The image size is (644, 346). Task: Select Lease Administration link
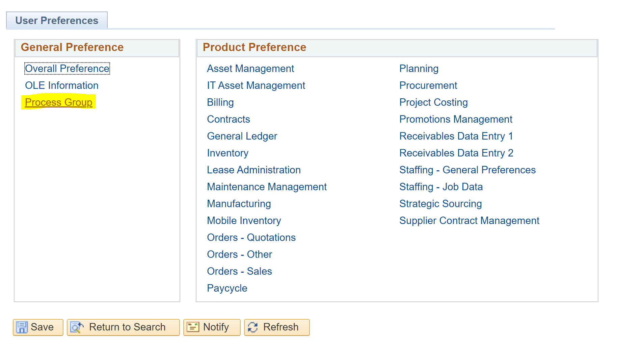point(254,170)
